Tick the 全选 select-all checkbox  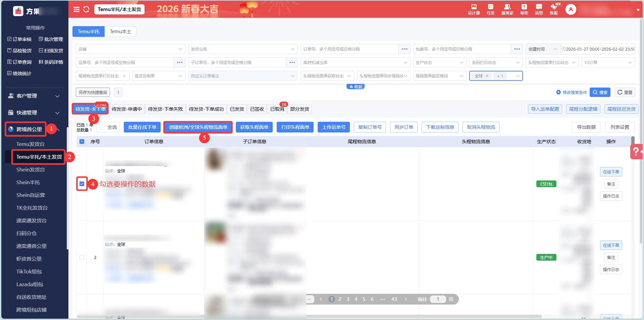(103, 127)
